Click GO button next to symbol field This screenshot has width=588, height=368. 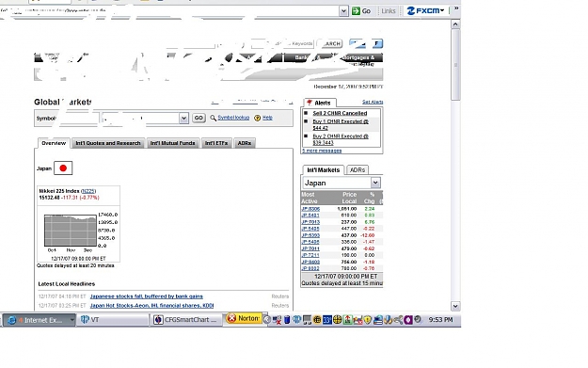pyautogui.click(x=199, y=118)
